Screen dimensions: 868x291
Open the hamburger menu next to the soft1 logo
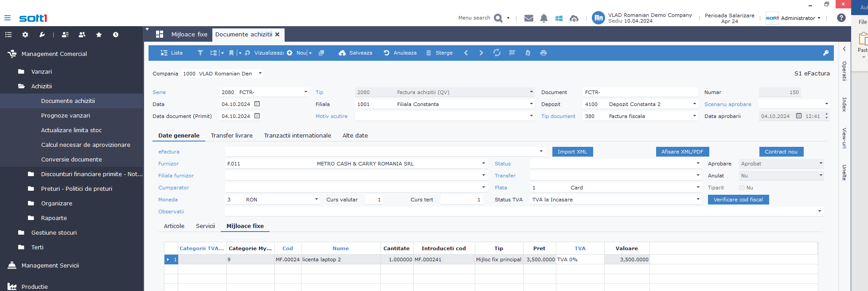(7, 18)
